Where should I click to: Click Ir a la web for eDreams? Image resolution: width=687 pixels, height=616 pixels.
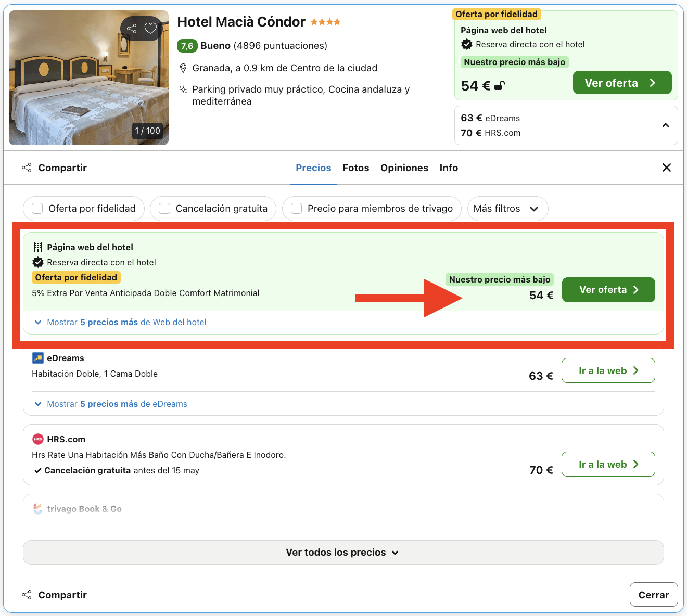pyautogui.click(x=608, y=370)
